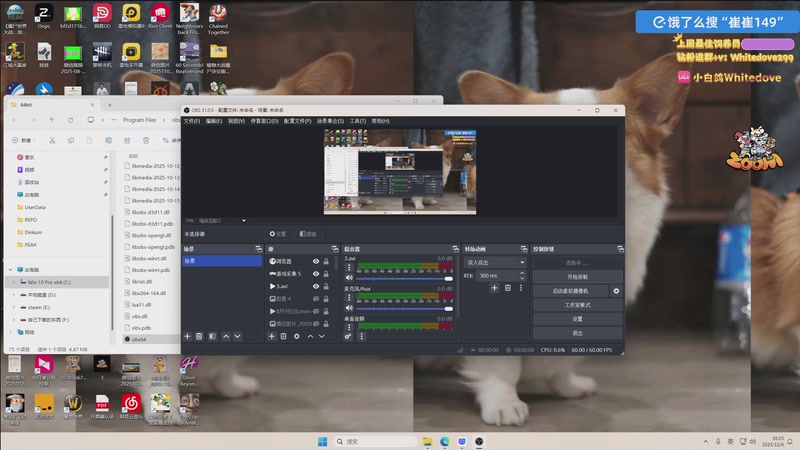Open advanced audio properties gears icon
800x450 pixels.
pos(348,337)
